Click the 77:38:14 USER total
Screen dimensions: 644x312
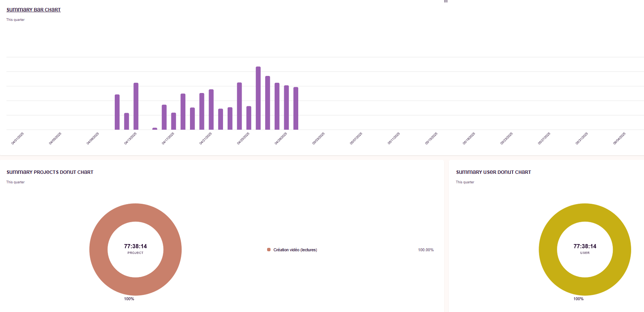(x=585, y=247)
